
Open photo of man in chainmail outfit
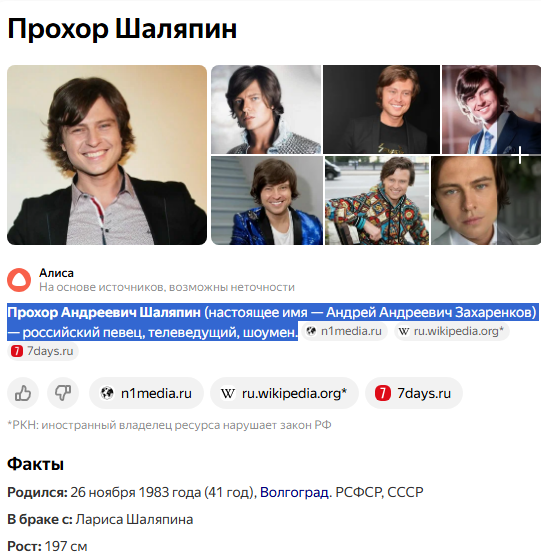click(x=266, y=109)
